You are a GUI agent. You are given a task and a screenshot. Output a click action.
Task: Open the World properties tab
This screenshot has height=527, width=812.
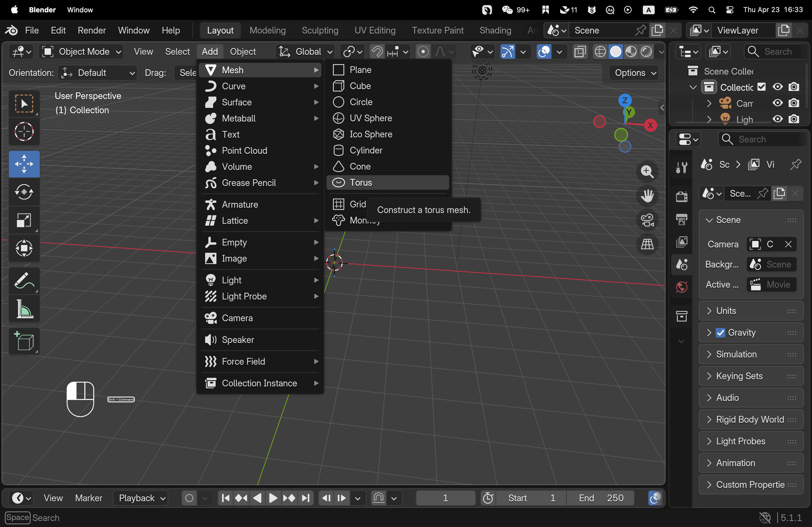681,287
